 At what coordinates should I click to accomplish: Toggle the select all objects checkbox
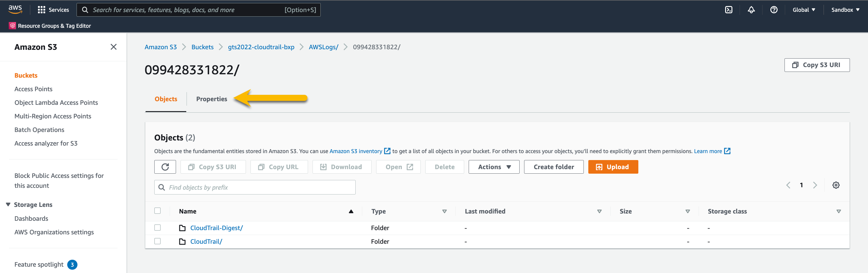pos(157,210)
